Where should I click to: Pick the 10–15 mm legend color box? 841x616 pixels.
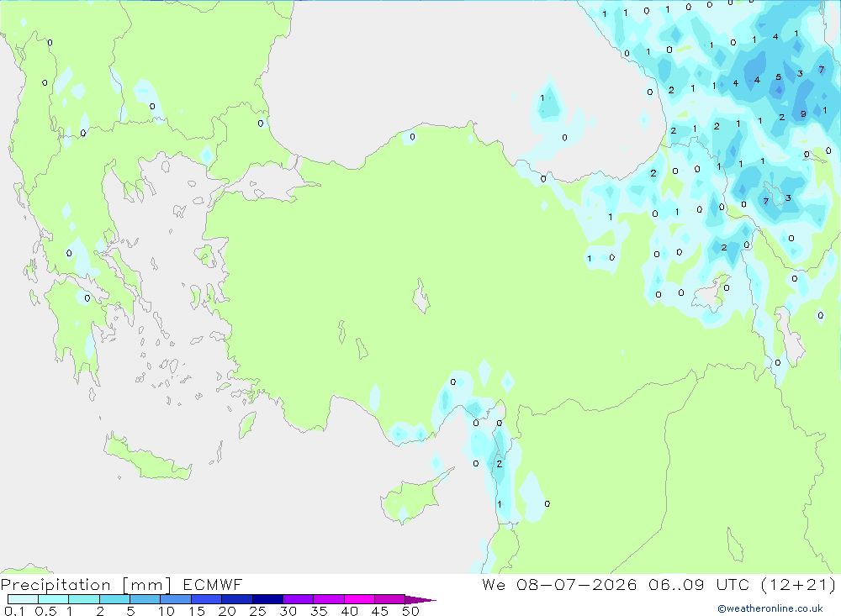[176, 599]
